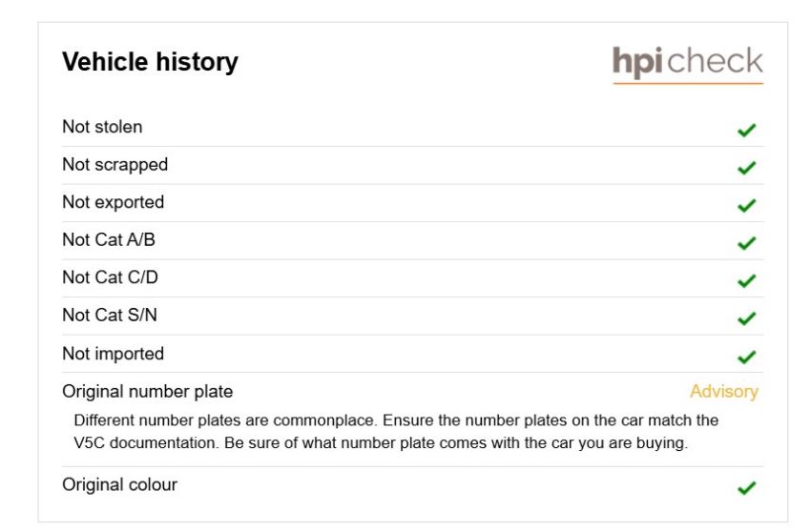
Task: Select the Not imported row label
Action: pos(114,354)
